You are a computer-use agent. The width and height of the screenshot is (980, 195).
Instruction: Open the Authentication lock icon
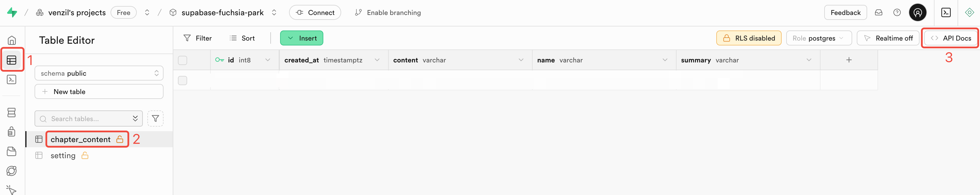click(12, 131)
